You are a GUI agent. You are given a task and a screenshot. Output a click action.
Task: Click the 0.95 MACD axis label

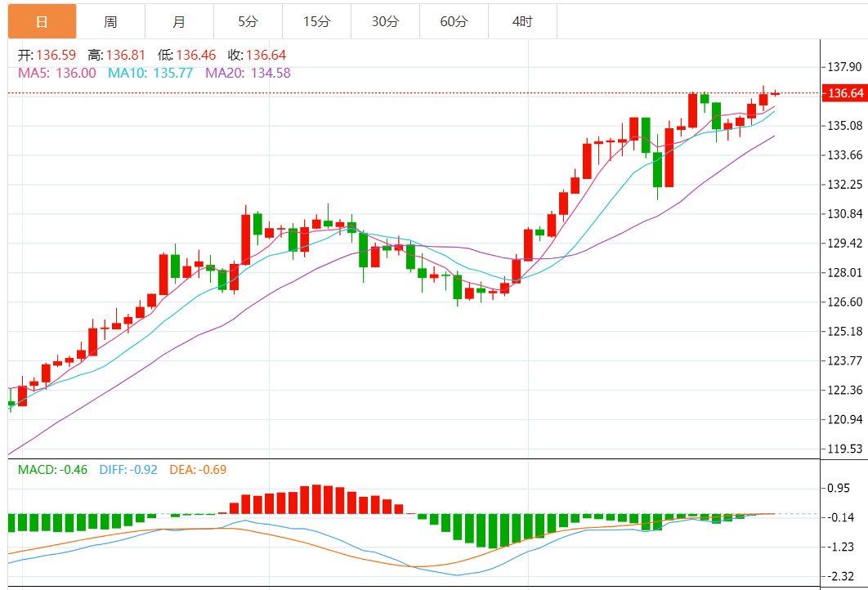[839, 488]
